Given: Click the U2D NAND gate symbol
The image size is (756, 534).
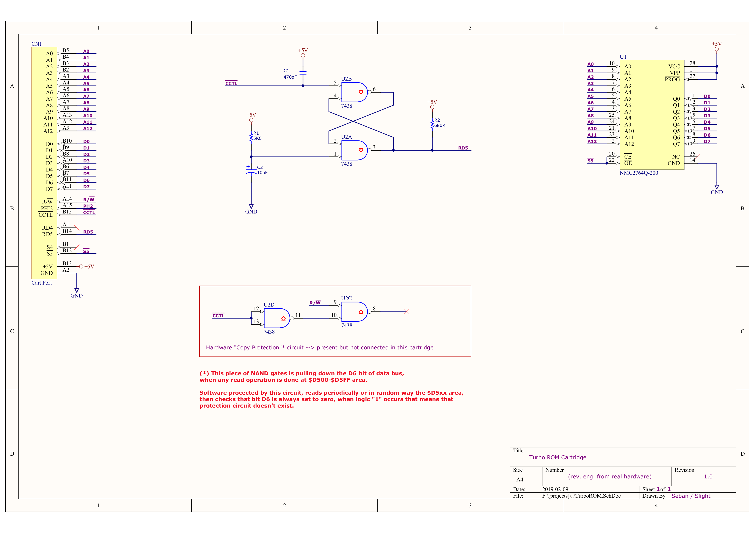Looking at the screenshot, I should pyautogui.click(x=276, y=318).
